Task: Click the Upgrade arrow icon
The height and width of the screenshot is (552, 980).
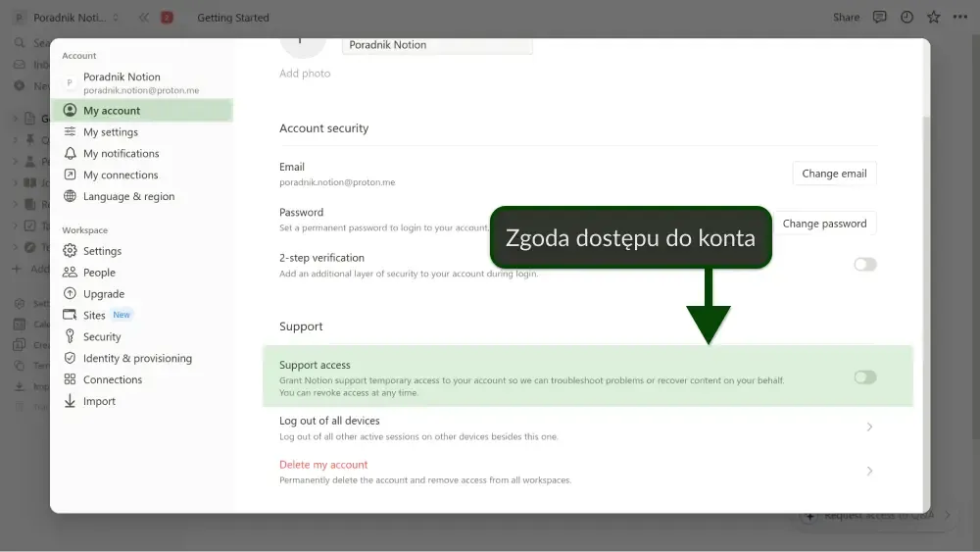Action: pyautogui.click(x=70, y=293)
